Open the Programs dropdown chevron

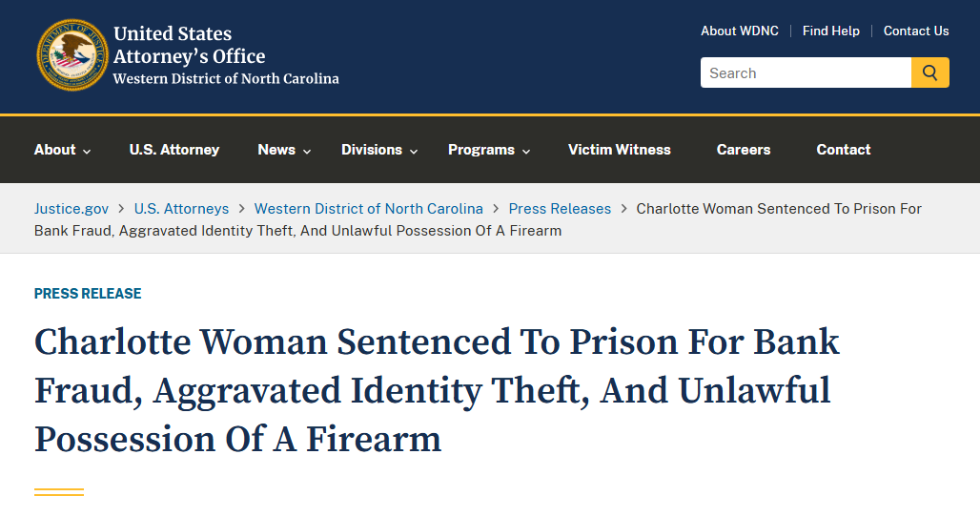point(526,152)
